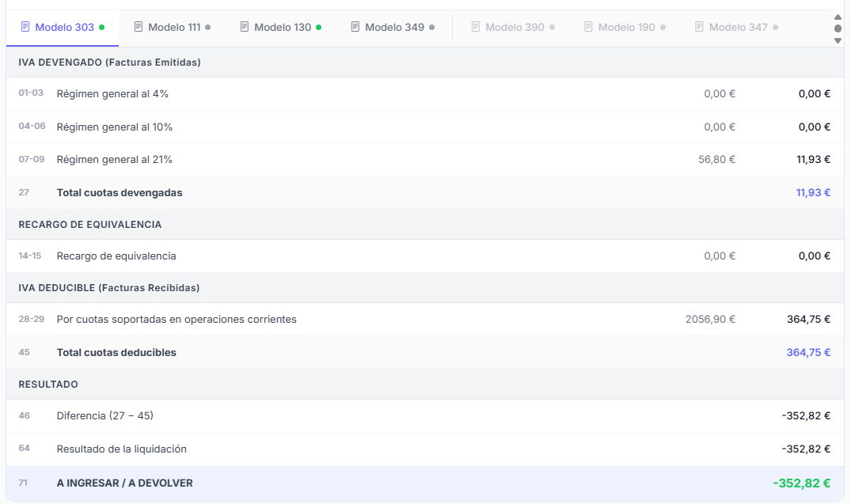
Task: Click "Por cuotas soportadas en operaciones corrientes"
Action: point(177,320)
